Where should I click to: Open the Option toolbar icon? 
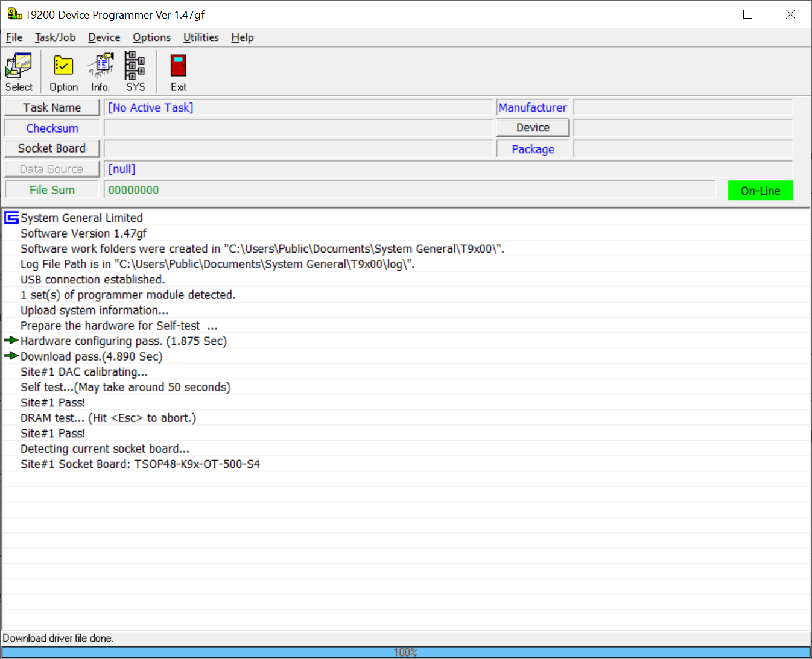tap(63, 72)
